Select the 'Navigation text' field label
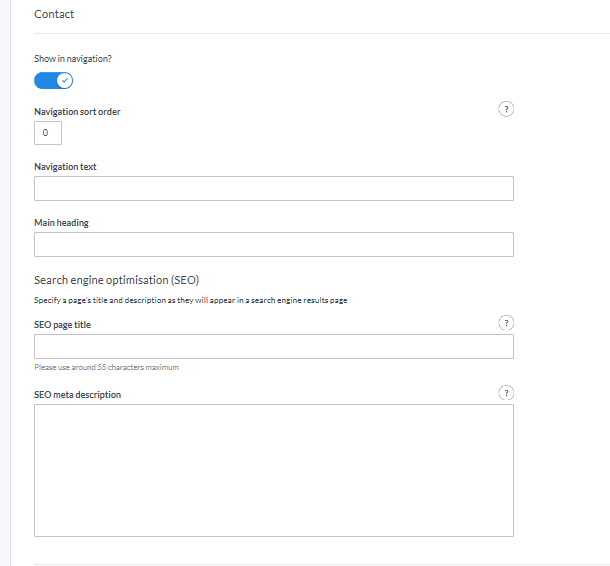The image size is (610, 566). 65,167
